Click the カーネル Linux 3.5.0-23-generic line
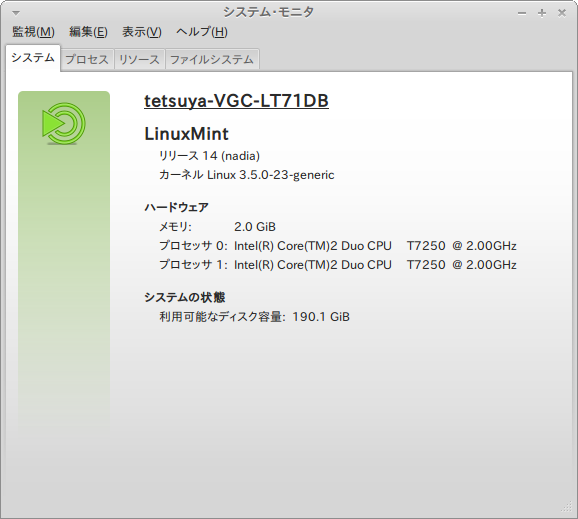The image size is (578, 519). tap(247, 175)
